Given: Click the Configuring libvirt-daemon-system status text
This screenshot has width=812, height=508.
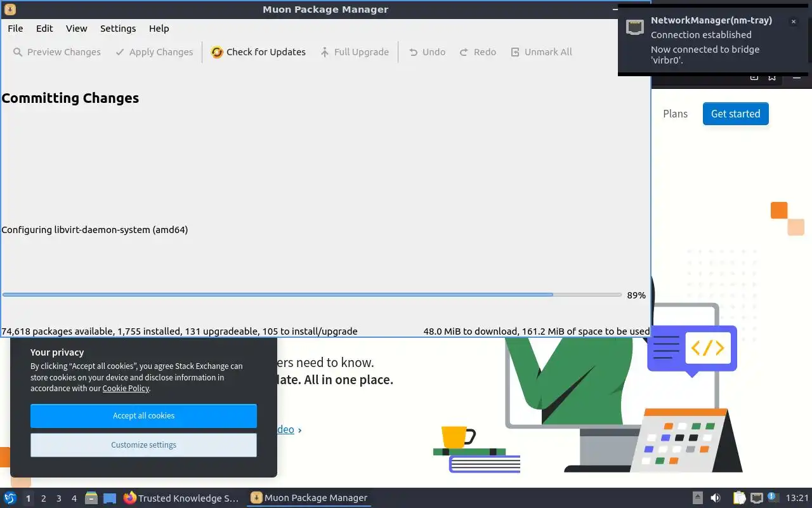Looking at the screenshot, I should [95, 230].
